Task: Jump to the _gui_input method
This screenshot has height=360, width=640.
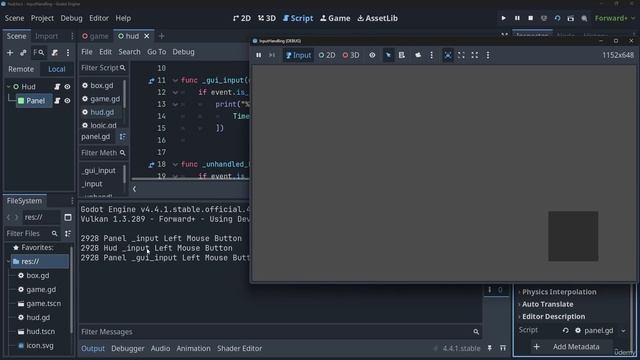Action: pos(98,171)
